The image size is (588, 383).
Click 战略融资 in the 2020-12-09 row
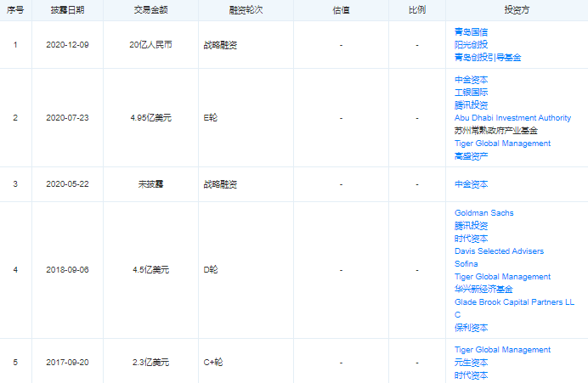220,45
